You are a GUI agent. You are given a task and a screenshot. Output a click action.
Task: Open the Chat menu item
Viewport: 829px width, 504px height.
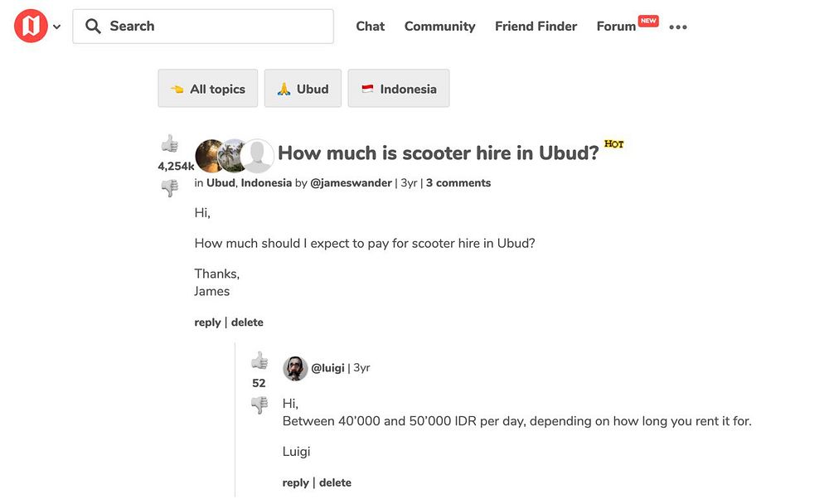click(370, 27)
